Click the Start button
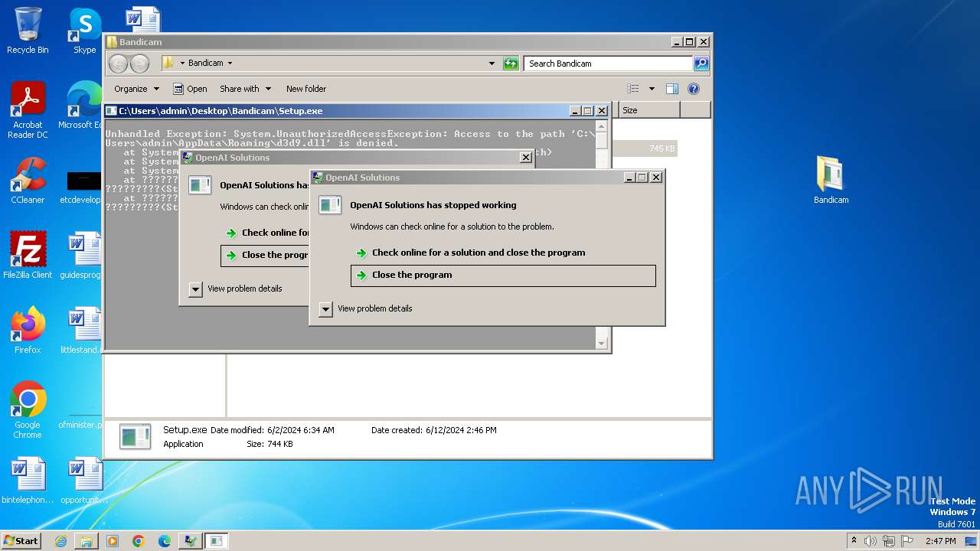This screenshot has width=980, height=551. point(21,541)
